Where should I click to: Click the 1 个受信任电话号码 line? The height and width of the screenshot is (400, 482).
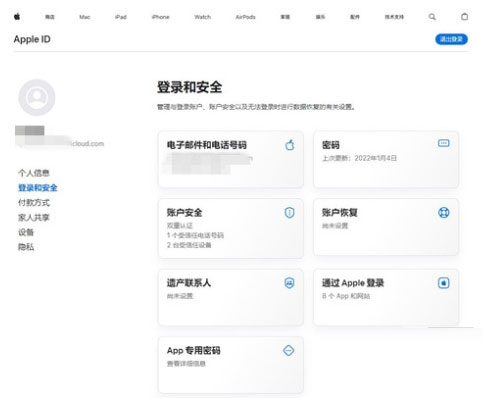(195, 235)
